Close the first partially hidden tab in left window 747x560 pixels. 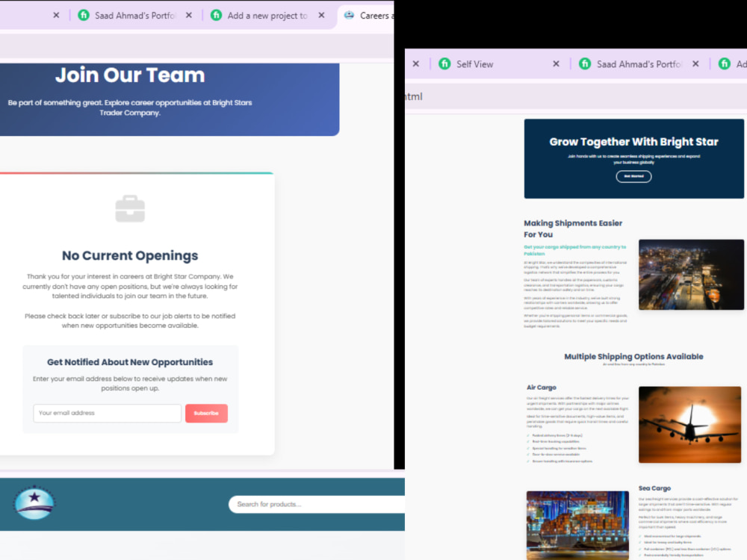(x=56, y=15)
